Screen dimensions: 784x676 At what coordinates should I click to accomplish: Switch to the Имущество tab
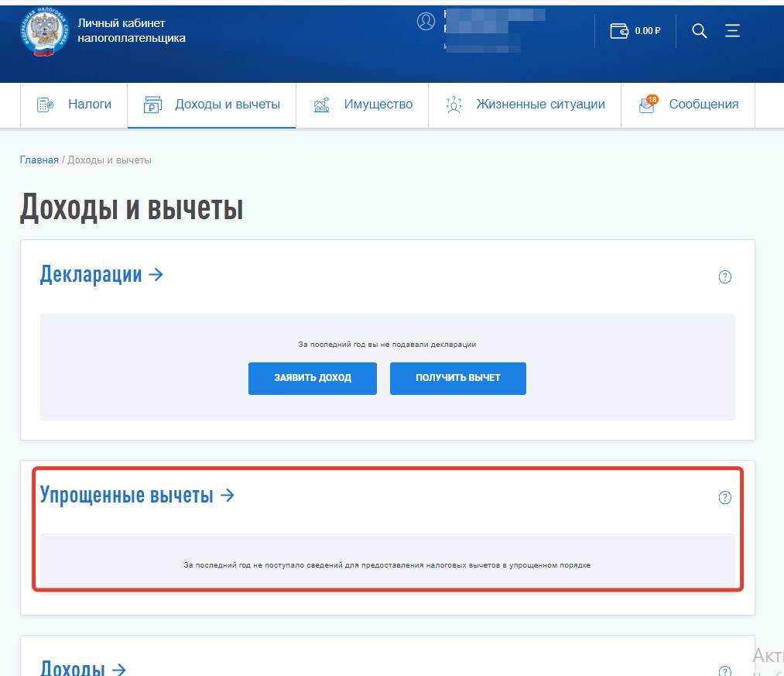[378, 105]
